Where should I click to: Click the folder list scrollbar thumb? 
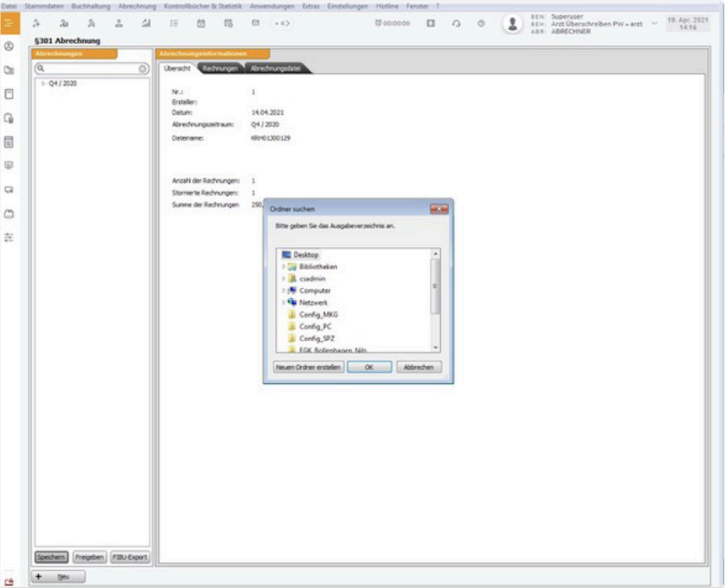coord(435,286)
